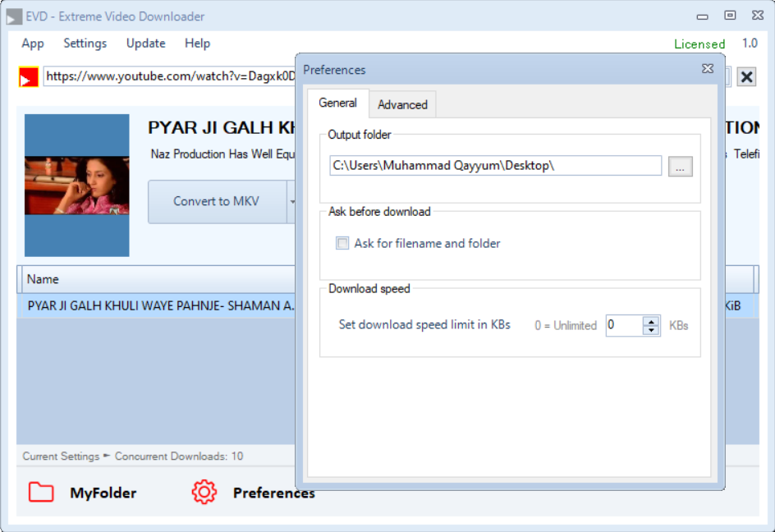Increase download speed limit with up arrow
The width and height of the screenshot is (775, 532).
[x=651, y=321]
